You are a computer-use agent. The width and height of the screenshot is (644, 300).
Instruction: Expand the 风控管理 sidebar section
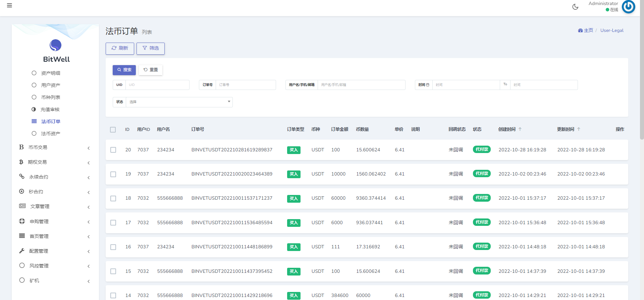pyautogui.click(x=55, y=266)
